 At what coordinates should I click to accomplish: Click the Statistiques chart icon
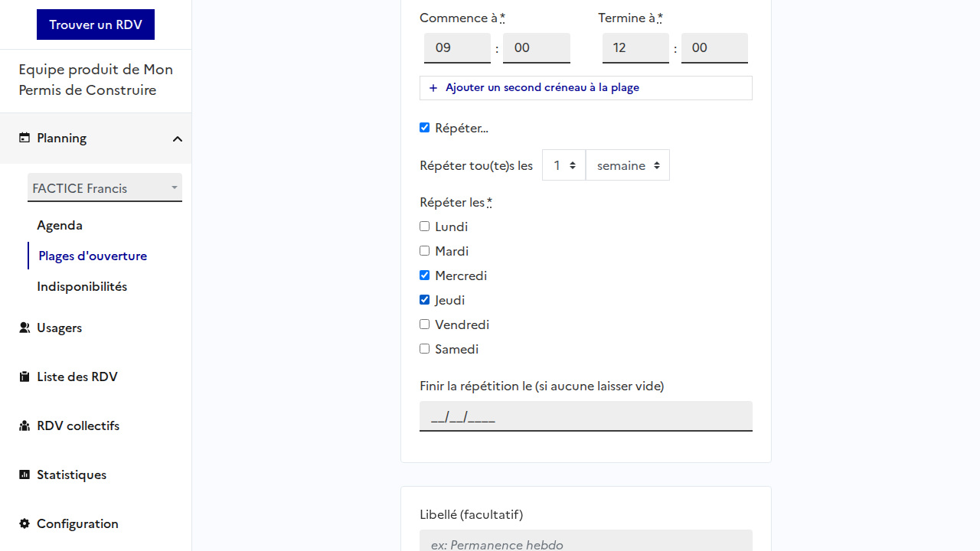click(24, 474)
